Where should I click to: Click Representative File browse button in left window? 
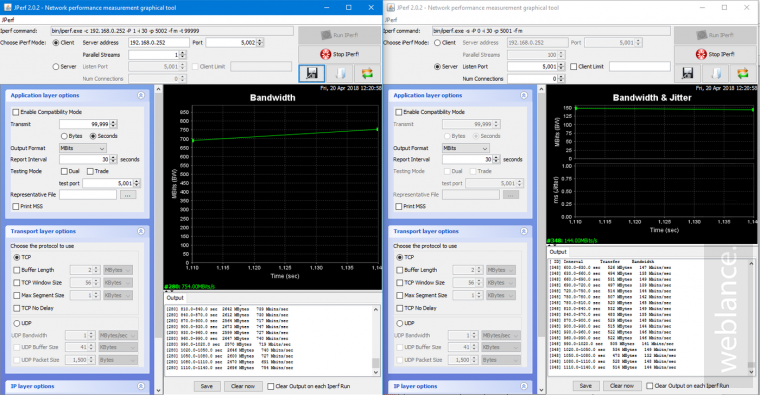point(127,195)
